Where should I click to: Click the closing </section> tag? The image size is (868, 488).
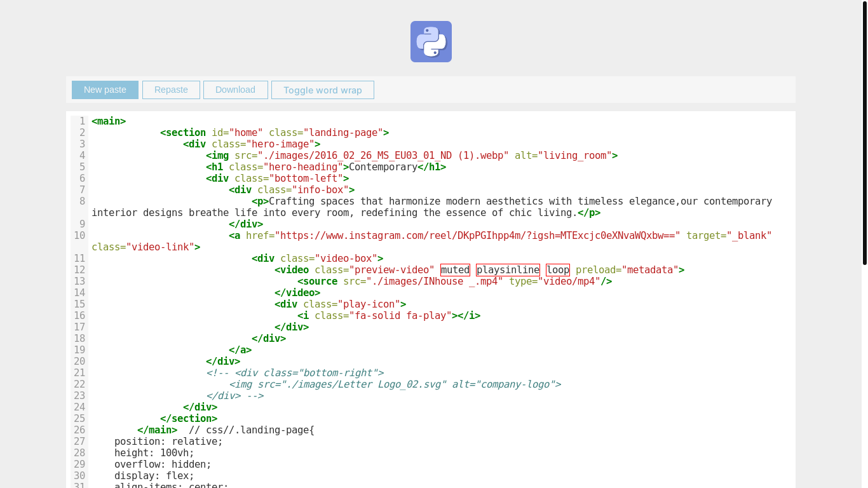[189, 419]
